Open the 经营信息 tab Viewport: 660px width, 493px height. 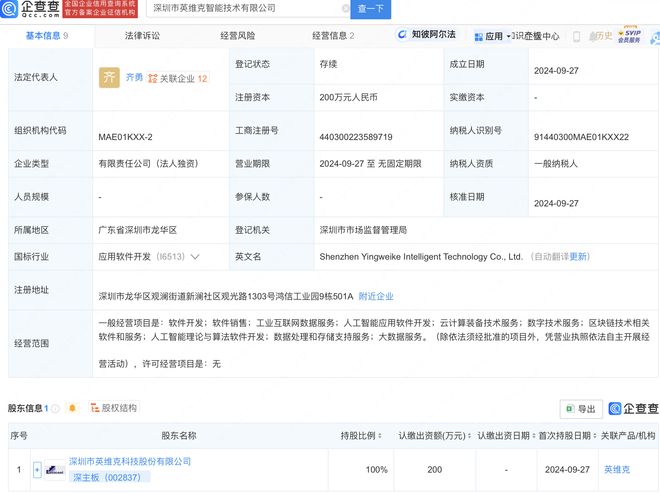coord(333,36)
